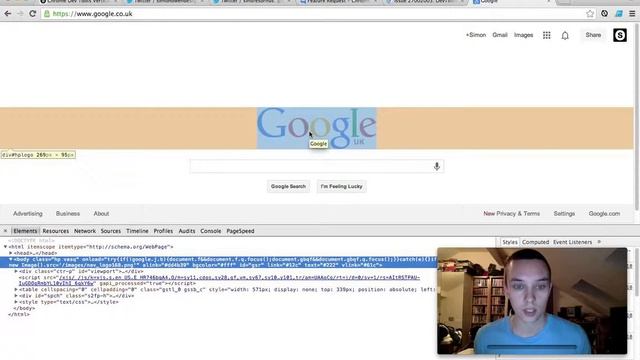
Task: Click the Share button
Action: (593, 35)
